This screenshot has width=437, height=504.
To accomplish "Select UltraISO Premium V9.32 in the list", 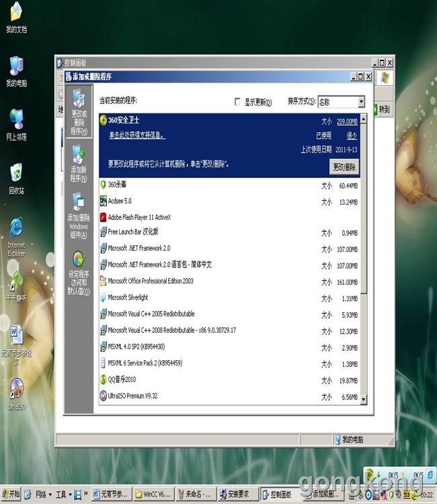I will tap(132, 396).
